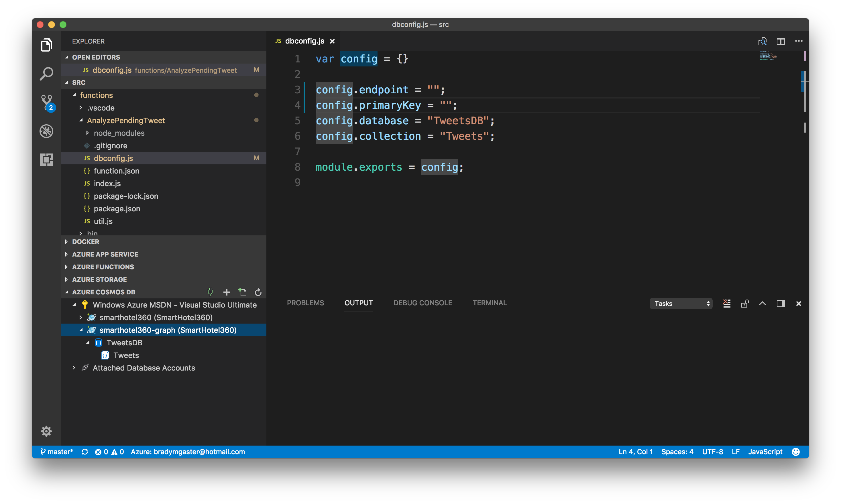Click Cosmos DB refresh icon
This screenshot has height=504, width=841.
(x=258, y=292)
